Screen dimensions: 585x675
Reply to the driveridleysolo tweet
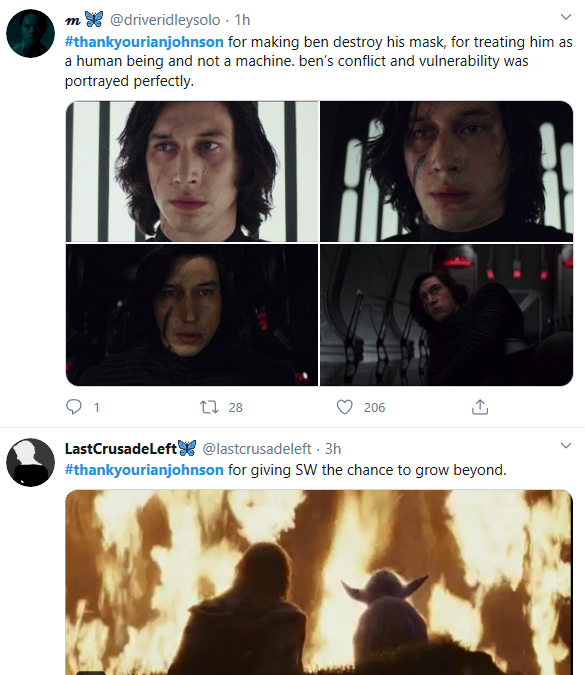pos(74,407)
